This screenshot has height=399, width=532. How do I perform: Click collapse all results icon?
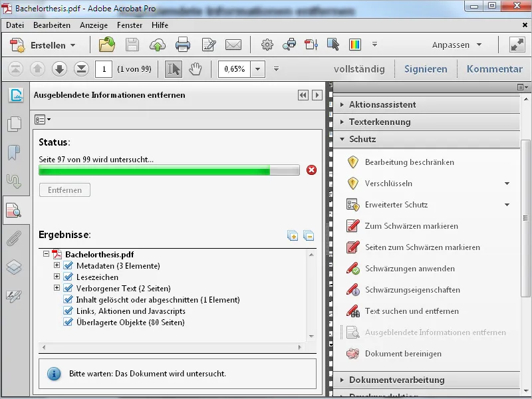coord(309,235)
